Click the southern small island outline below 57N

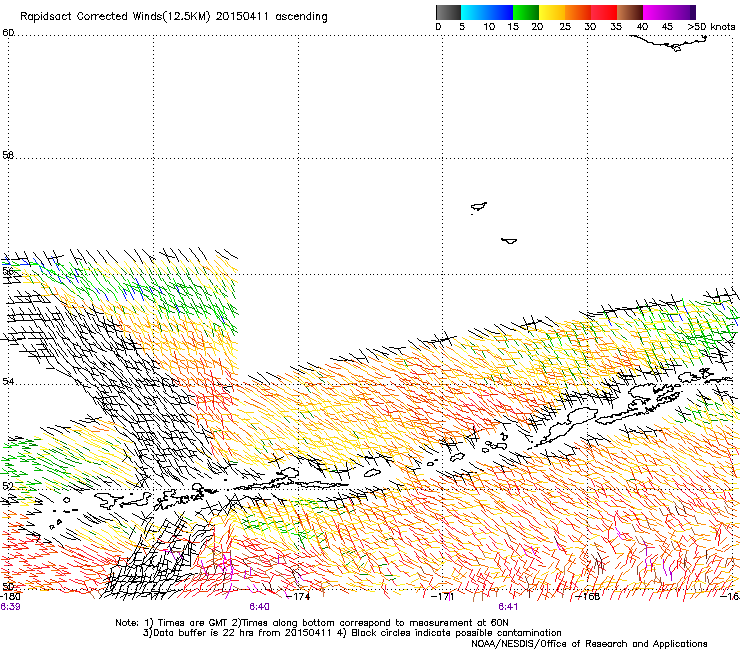click(509, 241)
